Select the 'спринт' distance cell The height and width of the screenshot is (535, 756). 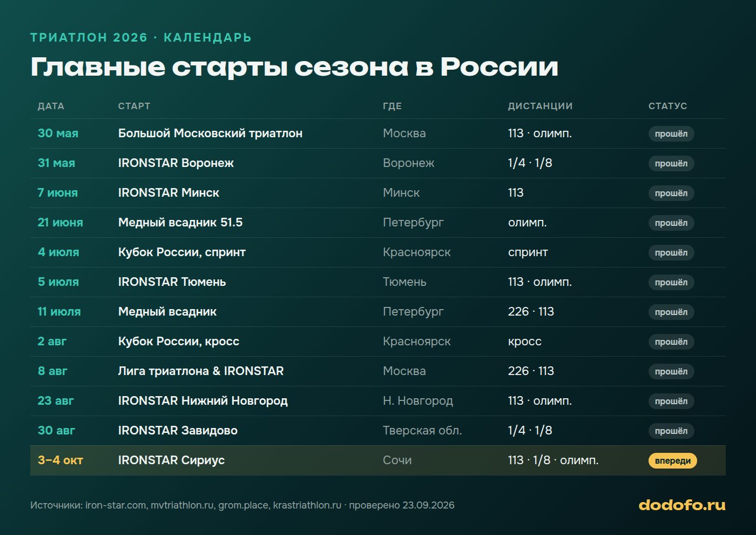tap(528, 252)
